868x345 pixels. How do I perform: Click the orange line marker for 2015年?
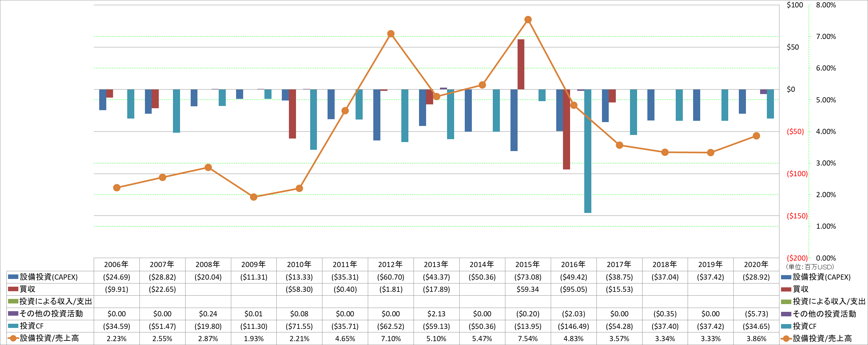(528, 20)
